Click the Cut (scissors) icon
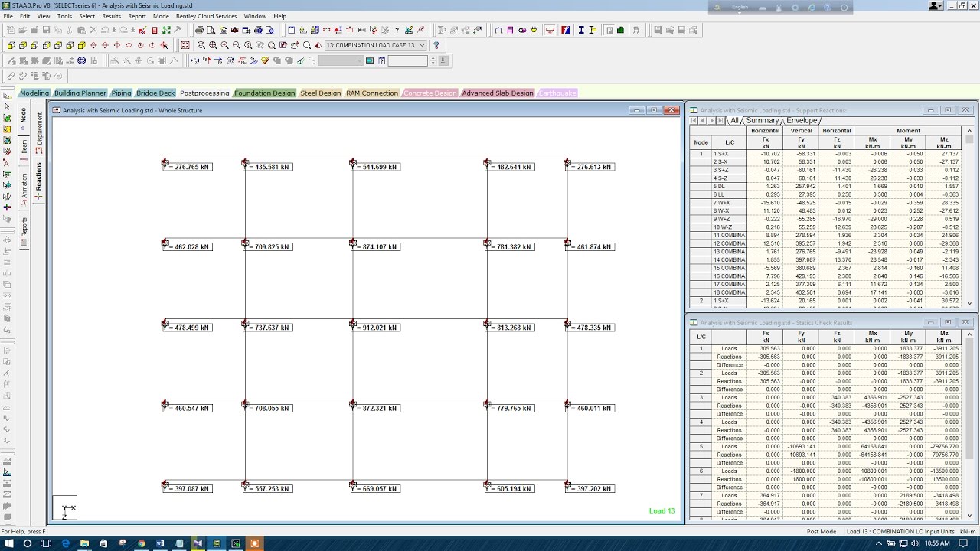This screenshot has width=980, height=551. 70,30
